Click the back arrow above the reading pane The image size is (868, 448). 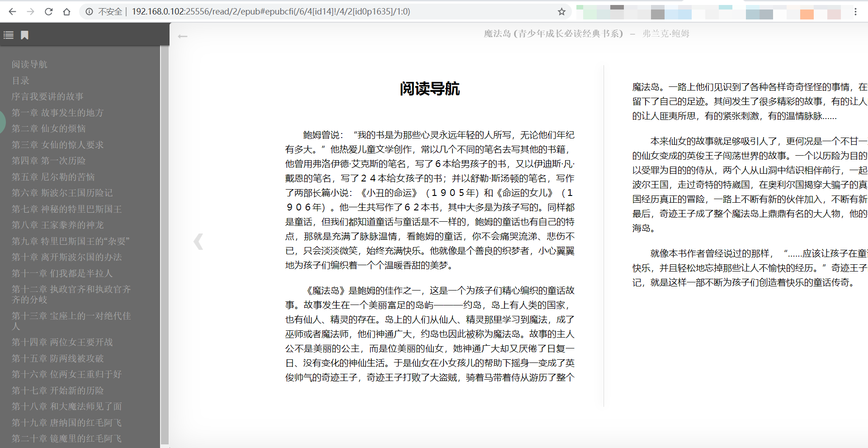coord(183,36)
